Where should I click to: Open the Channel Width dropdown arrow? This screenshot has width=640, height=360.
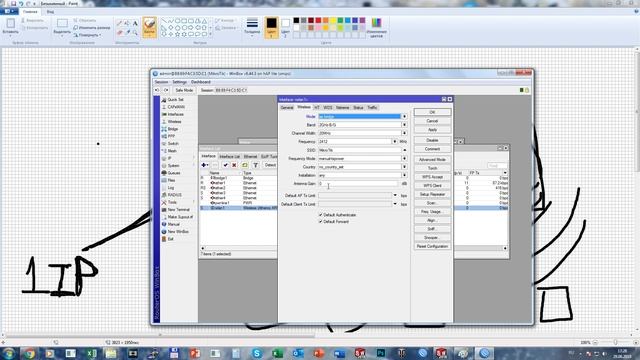404,133
